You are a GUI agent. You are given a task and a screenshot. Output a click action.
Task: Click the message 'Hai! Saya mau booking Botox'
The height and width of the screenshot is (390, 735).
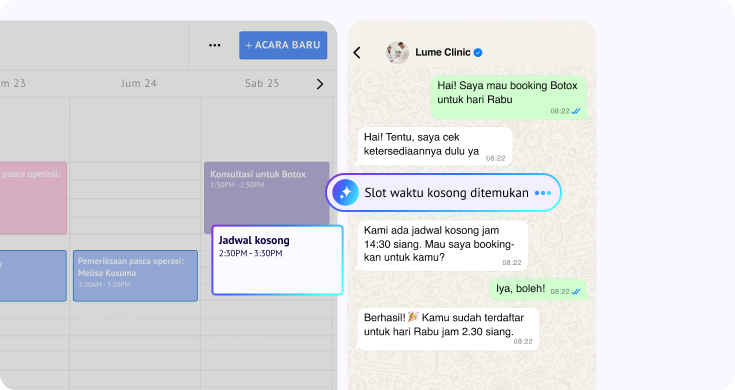508,98
